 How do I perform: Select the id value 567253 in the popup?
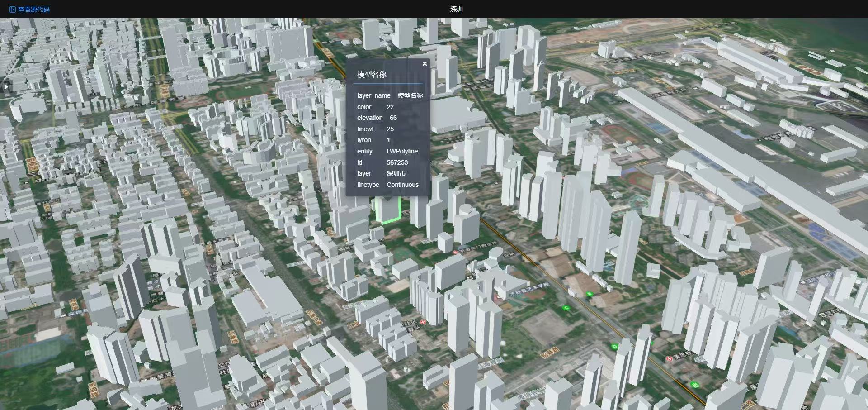(x=397, y=162)
